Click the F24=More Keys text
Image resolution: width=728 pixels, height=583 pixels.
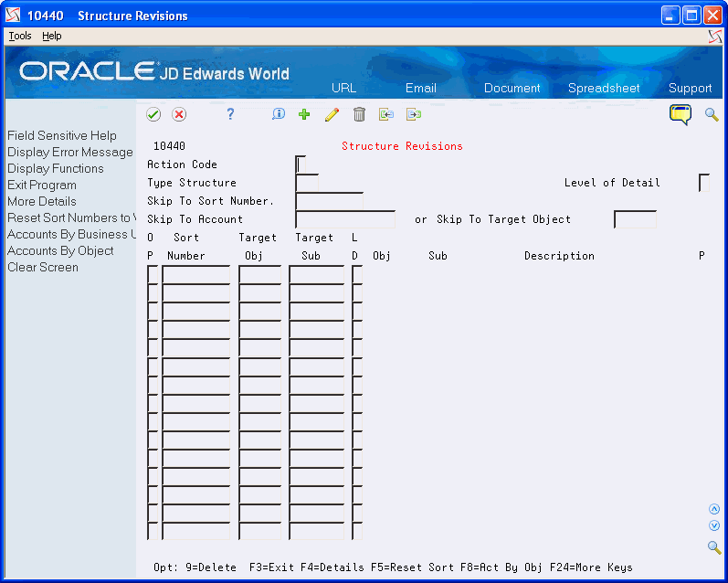click(x=591, y=567)
